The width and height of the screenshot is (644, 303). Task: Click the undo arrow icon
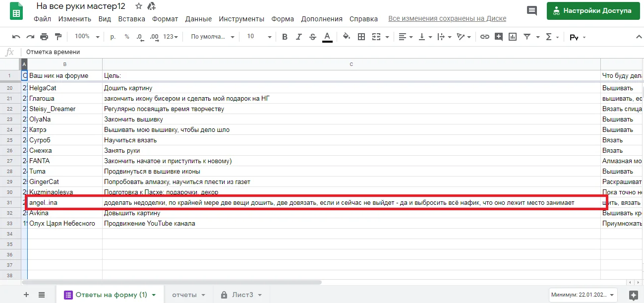pyautogui.click(x=16, y=37)
